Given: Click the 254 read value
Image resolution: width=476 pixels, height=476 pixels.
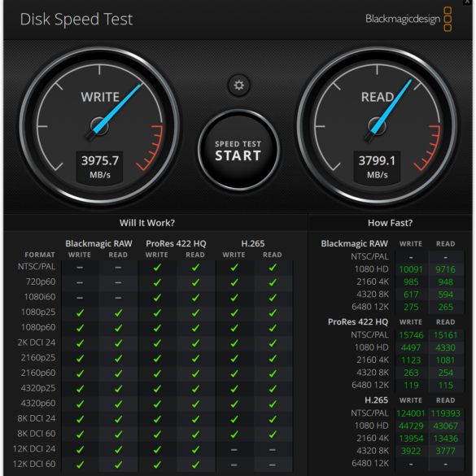Looking at the screenshot, I should [445, 373].
